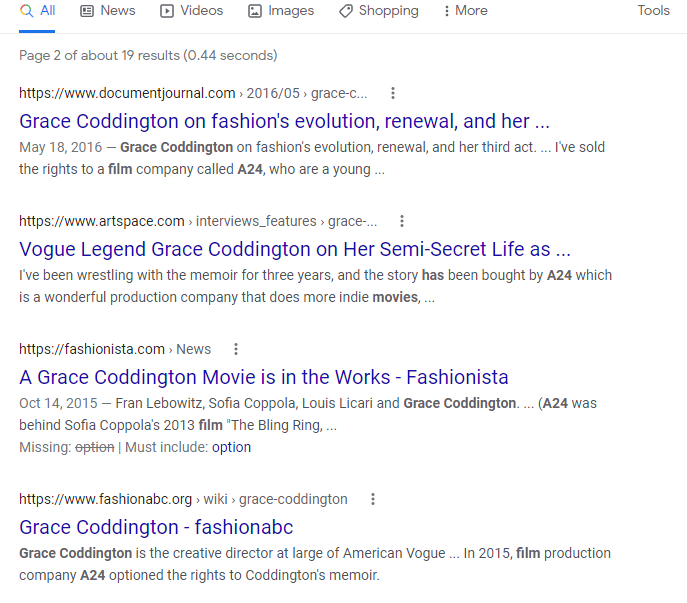Viewport: 687px width, 603px height.
Task: Click the documentjournal.com URL breadcrumb
Action: 193,93
